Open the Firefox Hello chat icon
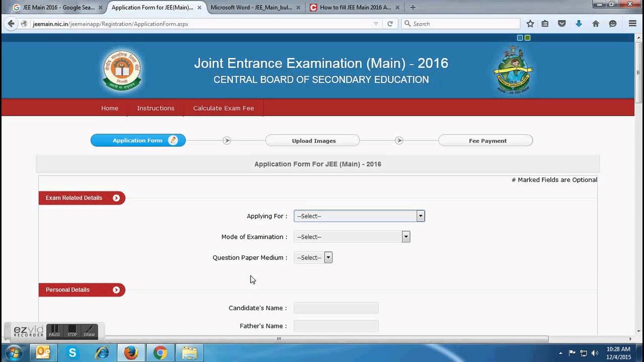 tap(613, 24)
